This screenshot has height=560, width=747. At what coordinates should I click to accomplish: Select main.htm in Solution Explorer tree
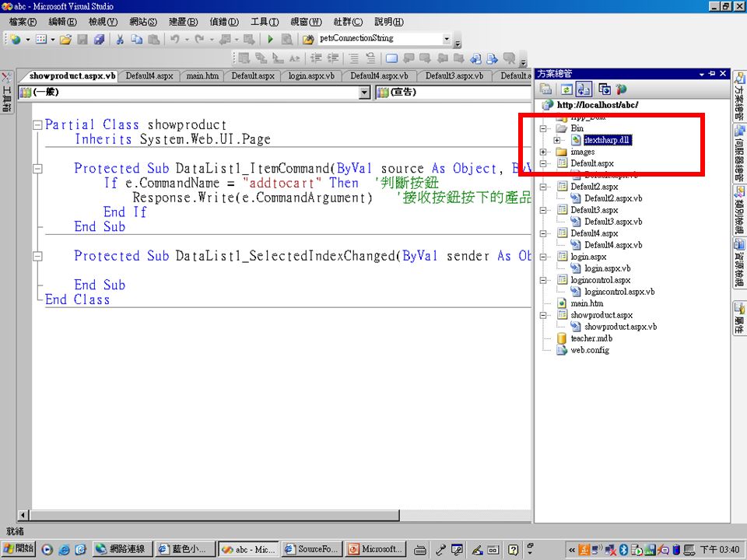(x=587, y=303)
